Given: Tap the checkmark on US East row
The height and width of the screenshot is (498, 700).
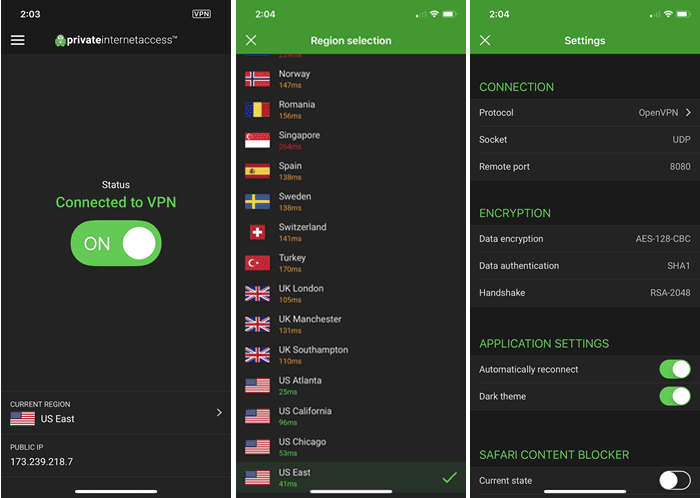Looking at the screenshot, I should [450, 477].
